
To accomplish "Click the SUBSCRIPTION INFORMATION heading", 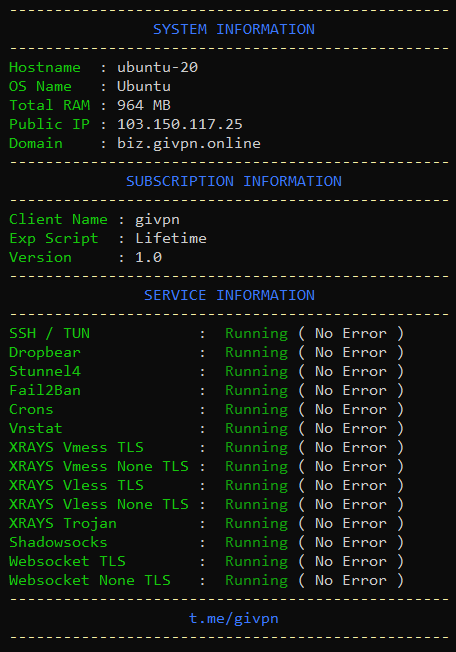I will click(x=234, y=181).
